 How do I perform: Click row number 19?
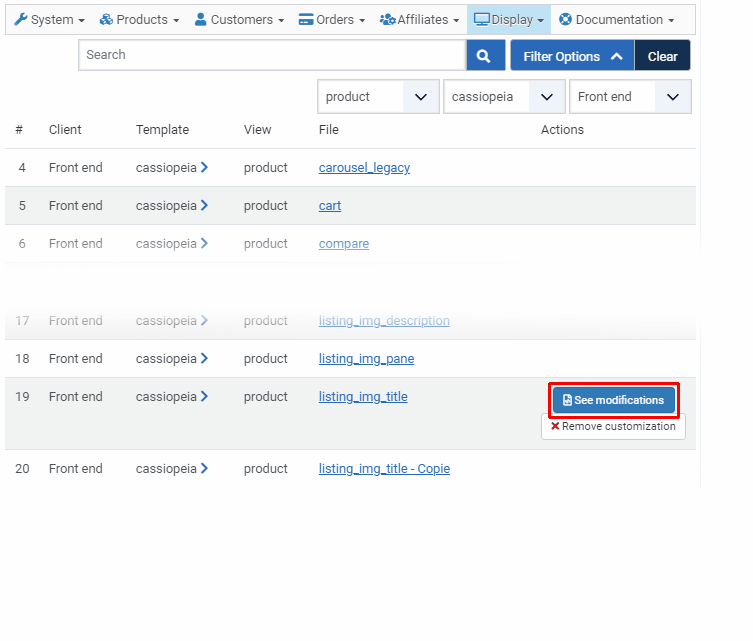click(22, 397)
